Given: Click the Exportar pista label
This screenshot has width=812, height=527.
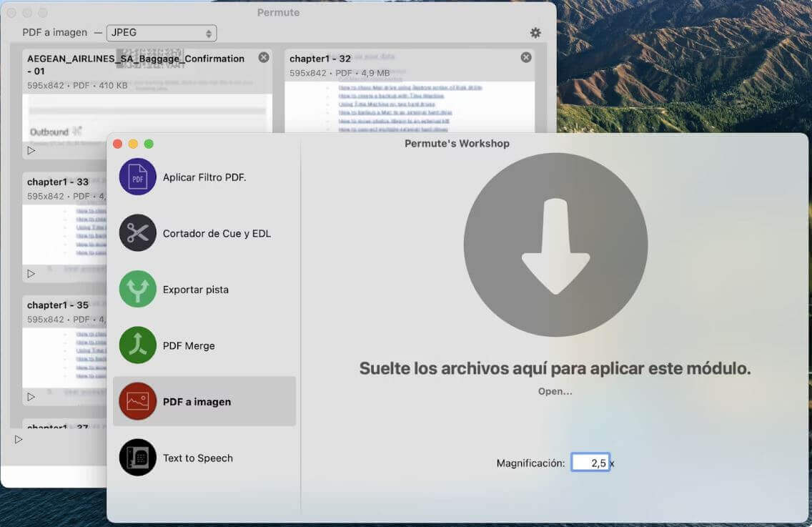Looking at the screenshot, I should (x=196, y=289).
